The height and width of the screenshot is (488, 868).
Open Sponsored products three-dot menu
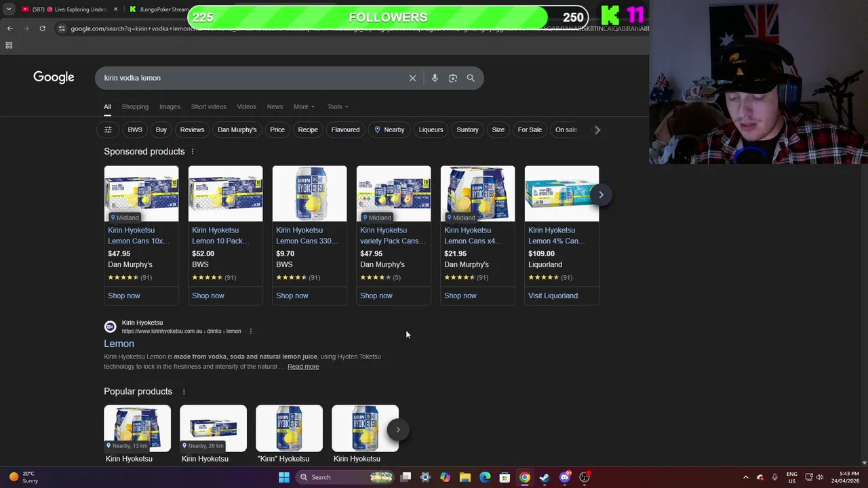coord(193,151)
